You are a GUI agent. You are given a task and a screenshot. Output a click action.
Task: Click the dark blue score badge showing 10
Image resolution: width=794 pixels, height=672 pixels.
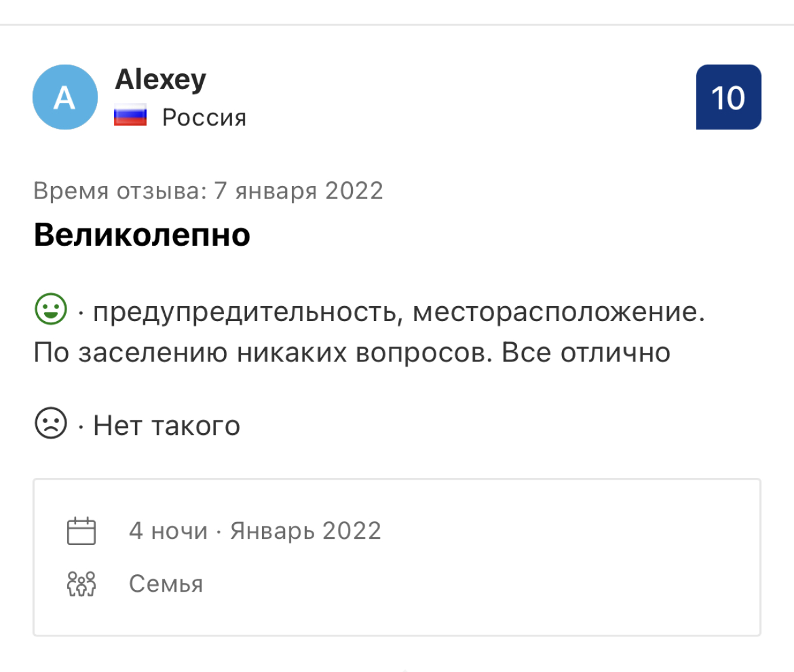pos(728,98)
